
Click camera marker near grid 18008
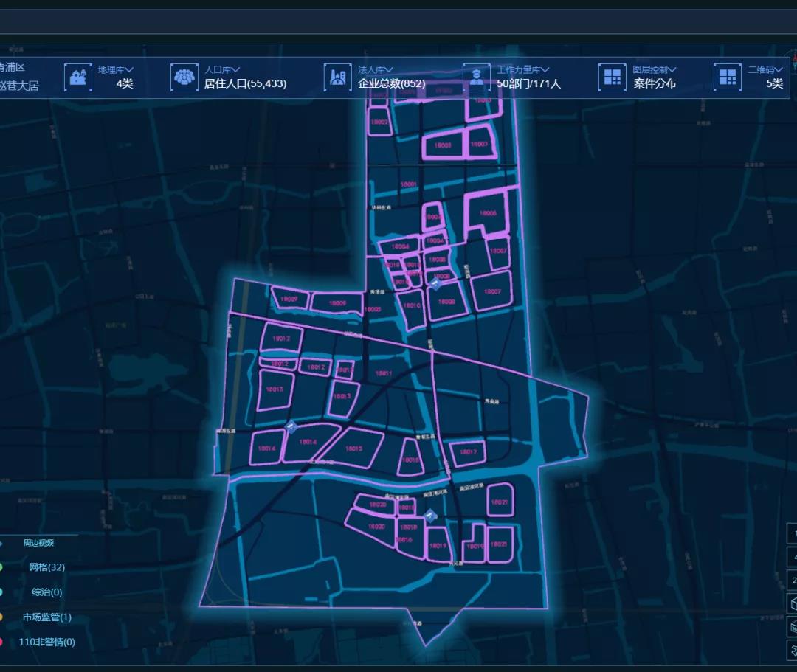(436, 283)
